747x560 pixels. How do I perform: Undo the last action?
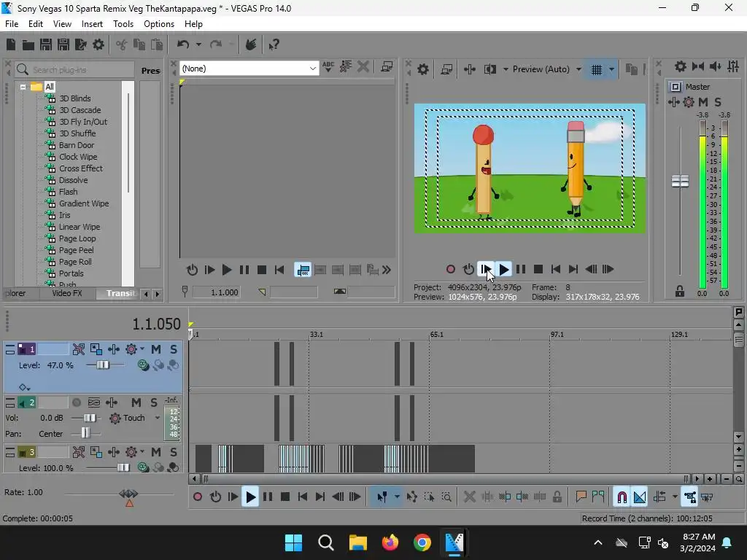pos(183,44)
